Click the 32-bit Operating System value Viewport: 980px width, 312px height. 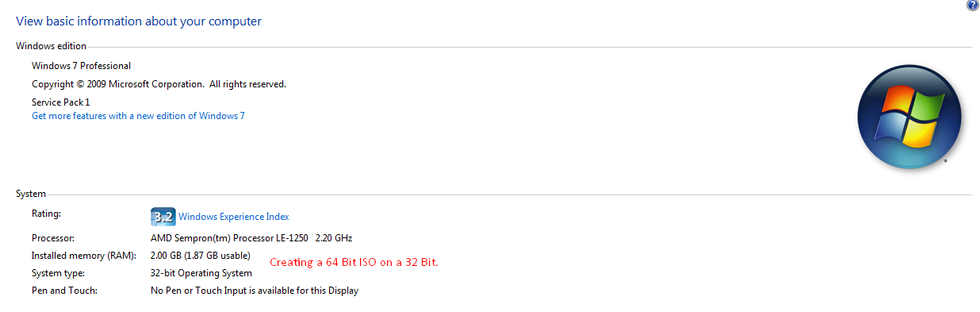click(x=201, y=273)
